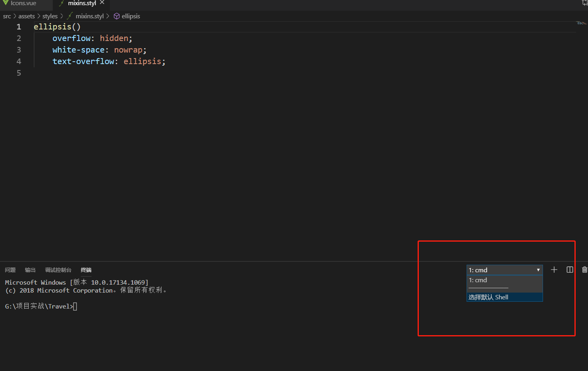Switch to the 问题 panel tab
Image resolution: width=588 pixels, height=371 pixels.
point(10,270)
